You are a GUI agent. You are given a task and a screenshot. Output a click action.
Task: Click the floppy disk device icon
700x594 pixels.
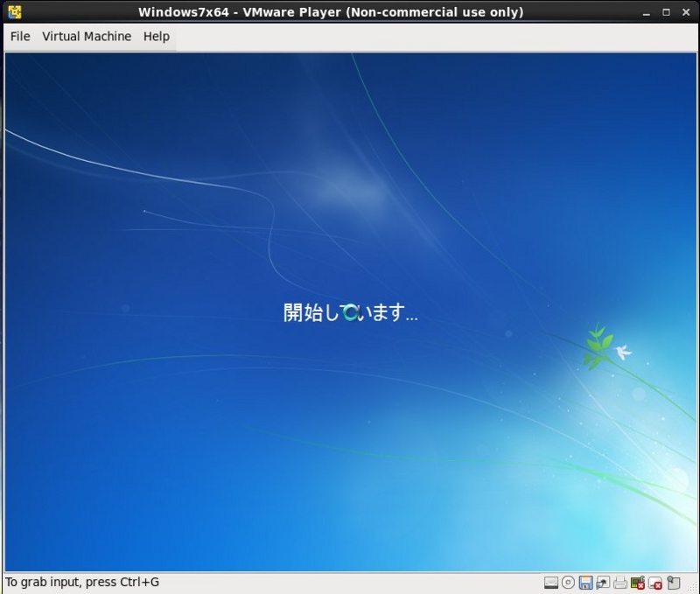(x=584, y=583)
